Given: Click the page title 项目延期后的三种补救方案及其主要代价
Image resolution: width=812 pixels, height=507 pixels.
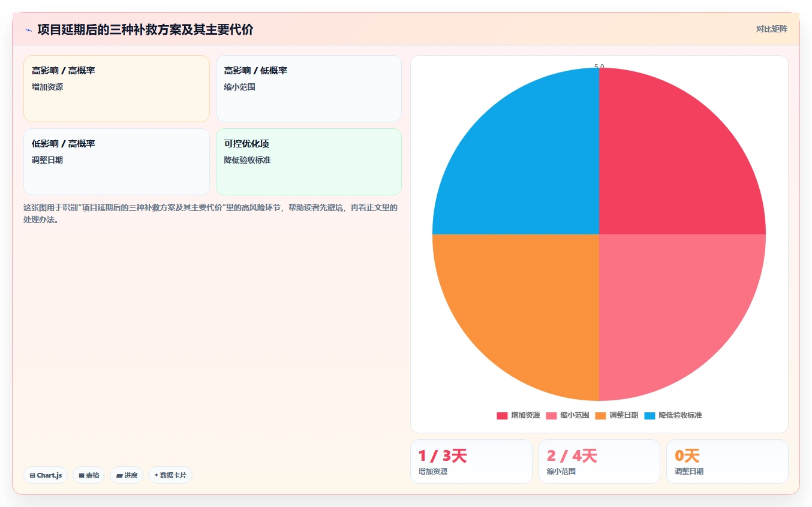Looking at the screenshot, I should [145, 29].
